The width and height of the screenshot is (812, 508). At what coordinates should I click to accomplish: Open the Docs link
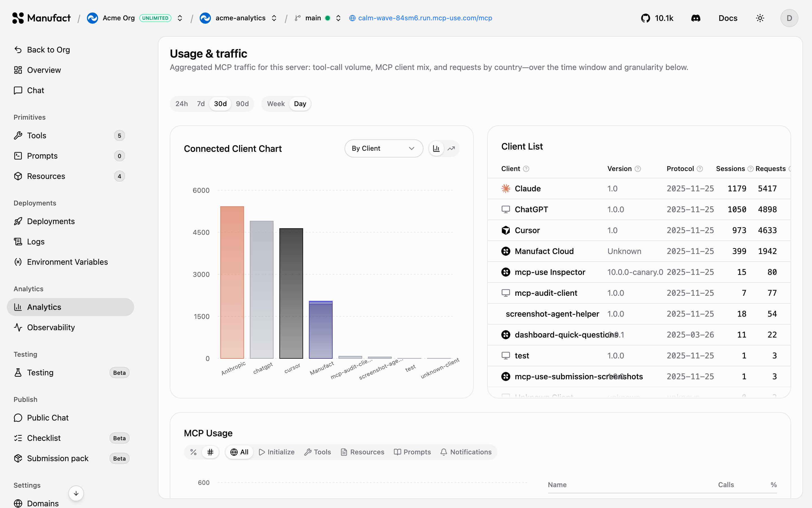[728, 18]
